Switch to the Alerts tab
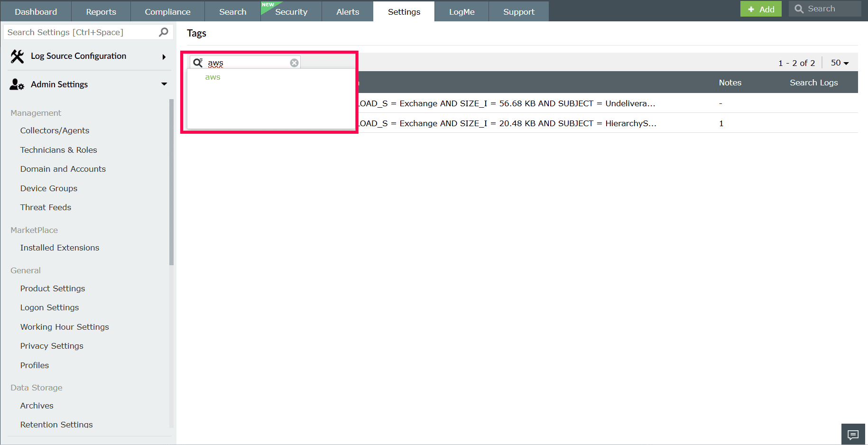The width and height of the screenshot is (868, 445). 348,11
